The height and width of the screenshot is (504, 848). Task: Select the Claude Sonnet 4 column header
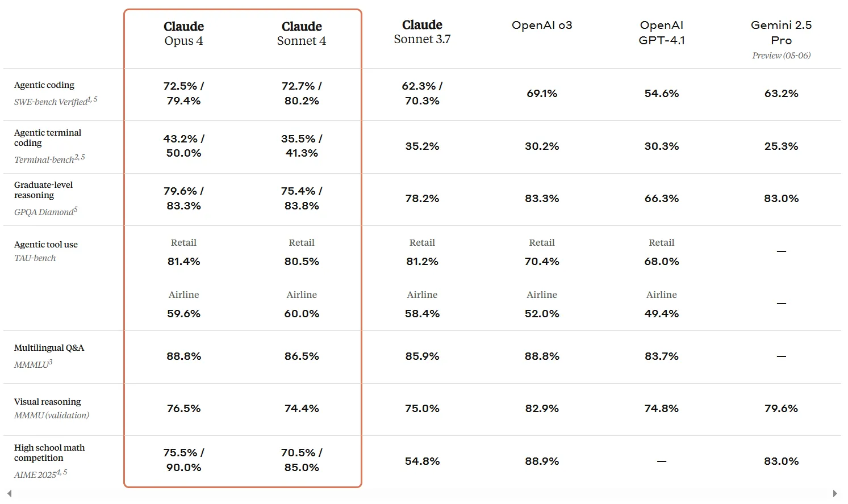(x=302, y=33)
